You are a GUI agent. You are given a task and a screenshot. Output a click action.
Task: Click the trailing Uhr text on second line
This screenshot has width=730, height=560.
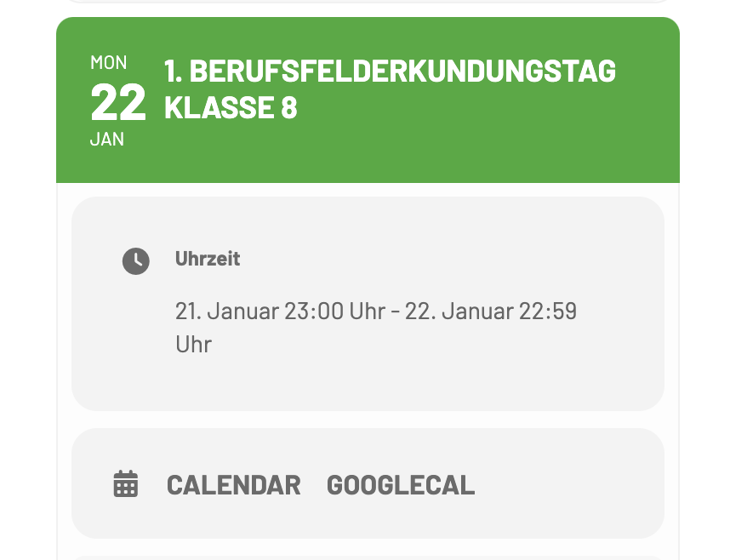pyautogui.click(x=194, y=345)
